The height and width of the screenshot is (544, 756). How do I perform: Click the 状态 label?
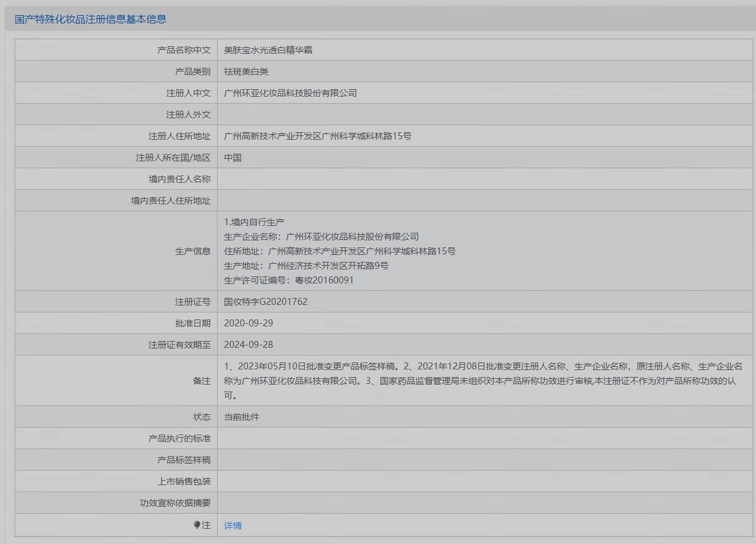[202, 417]
